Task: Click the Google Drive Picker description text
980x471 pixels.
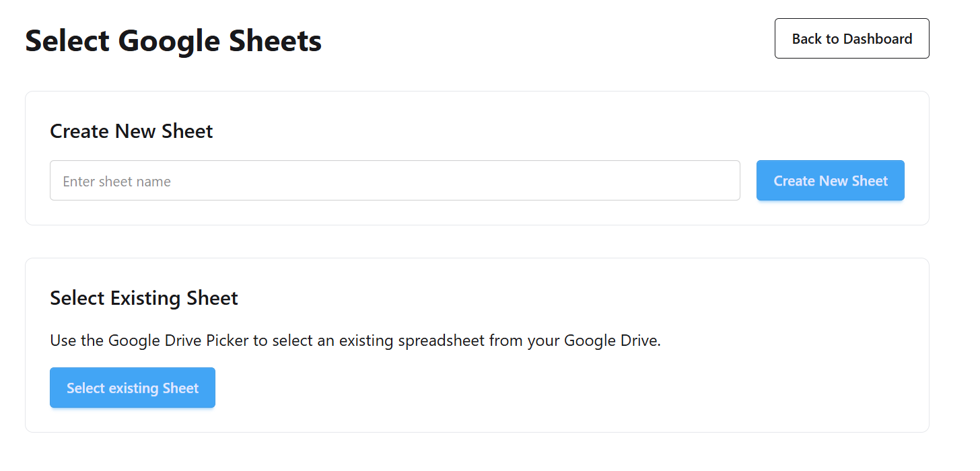Action: pyautogui.click(x=355, y=340)
